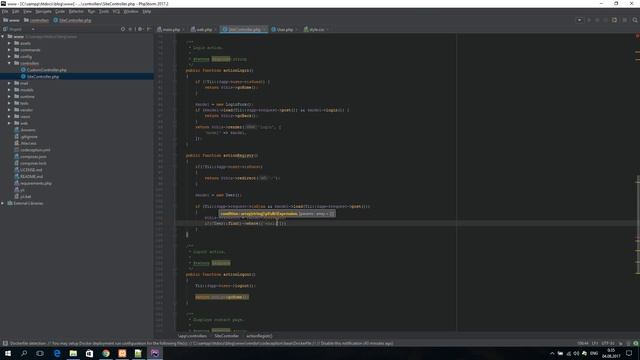The width and height of the screenshot is (640, 360).
Task: Select the yii.bat file
Action: coord(25,196)
